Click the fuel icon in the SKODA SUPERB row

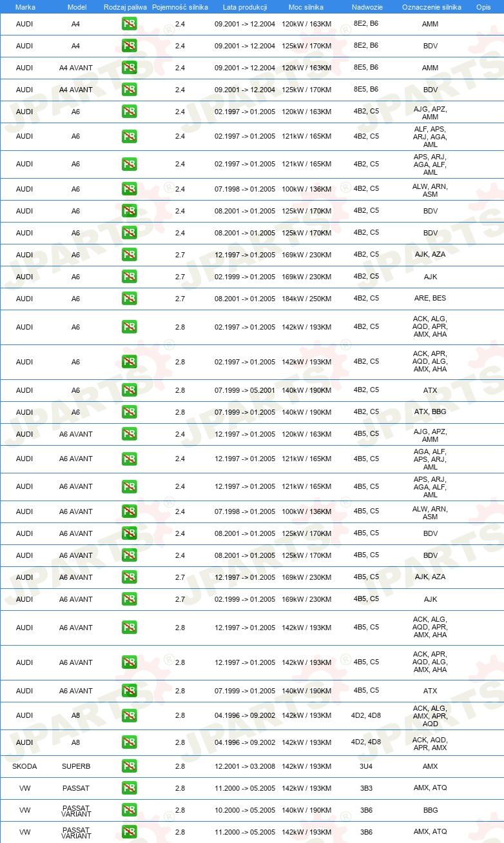[x=129, y=766]
